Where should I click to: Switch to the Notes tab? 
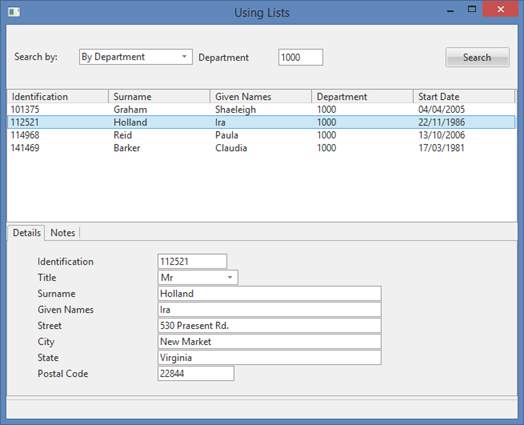point(63,233)
